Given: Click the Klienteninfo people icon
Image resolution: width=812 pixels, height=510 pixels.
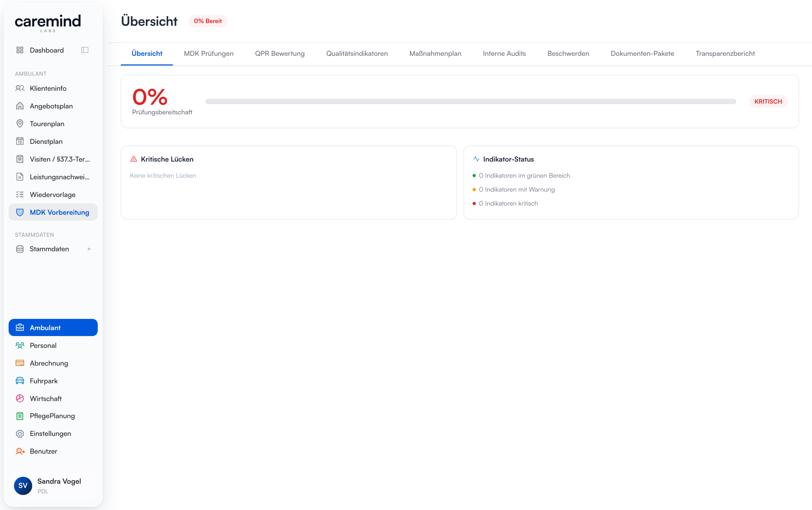Looking at the screenshot, I should point(20,88).
